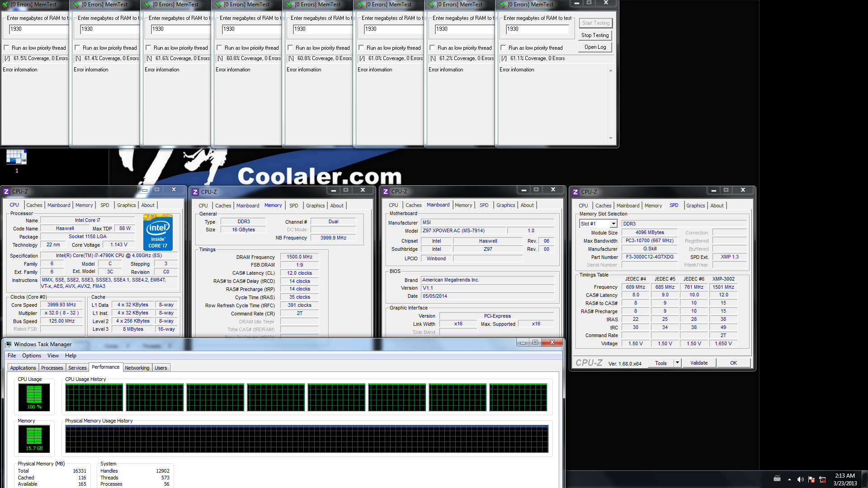
Task: Enable low priority thread in the 61.4% coverage MemTest
Action: [77, 48]
